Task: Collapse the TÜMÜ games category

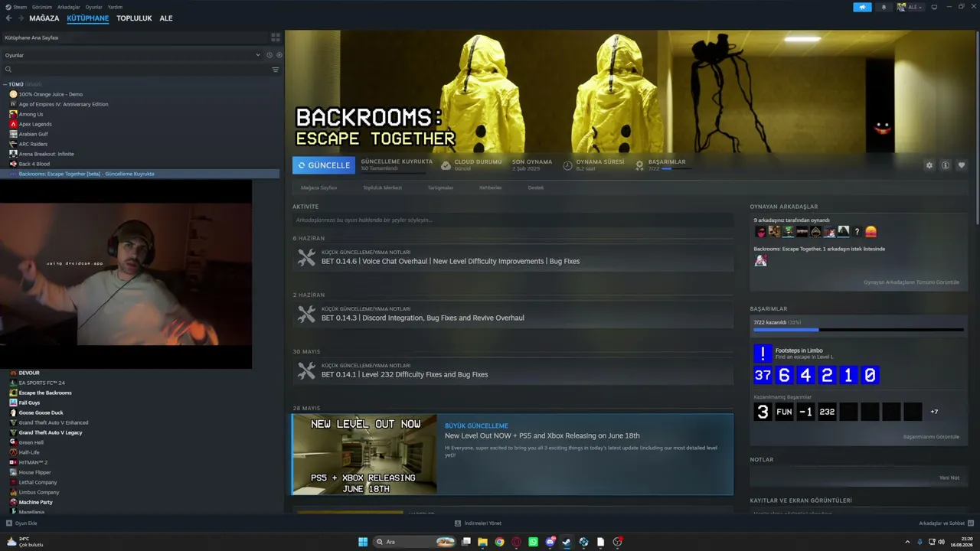Action: click(5, 84)
